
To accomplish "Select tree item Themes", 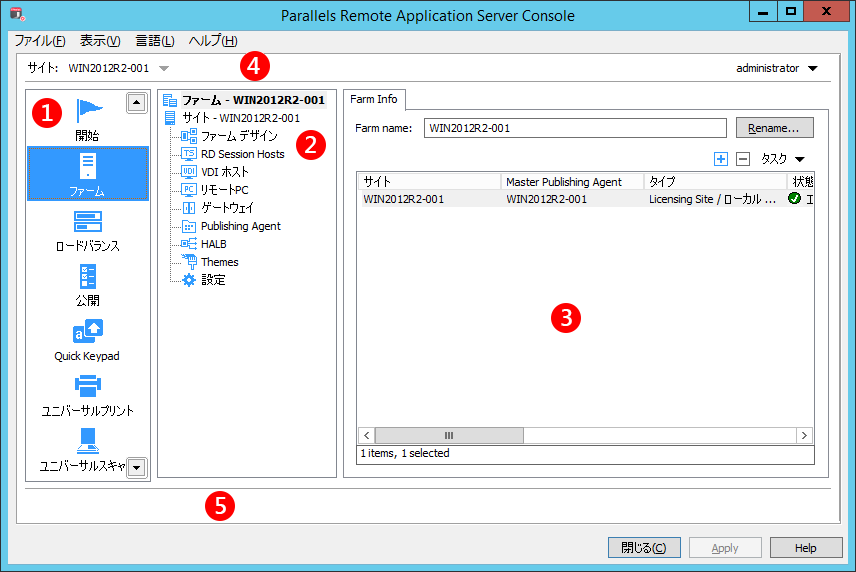I will pos(219,262).
